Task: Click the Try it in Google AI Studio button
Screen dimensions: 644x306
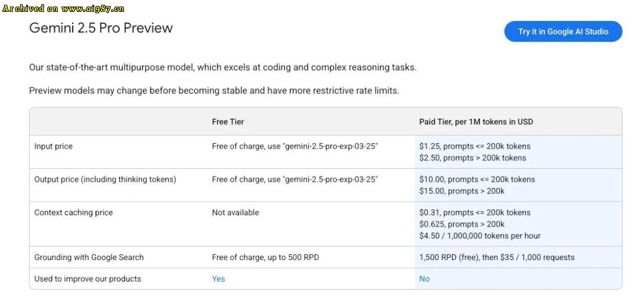Action: click(x=563, y=32)
